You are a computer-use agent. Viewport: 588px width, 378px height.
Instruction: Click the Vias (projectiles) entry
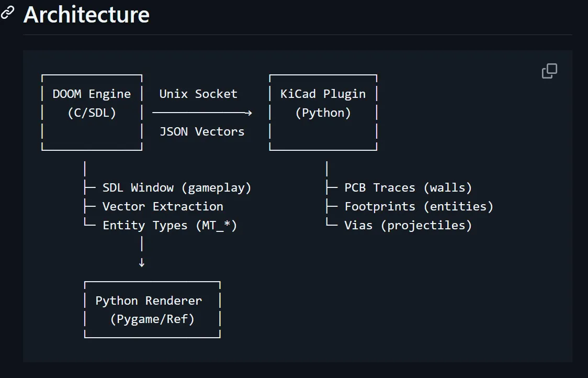point(408,226)
